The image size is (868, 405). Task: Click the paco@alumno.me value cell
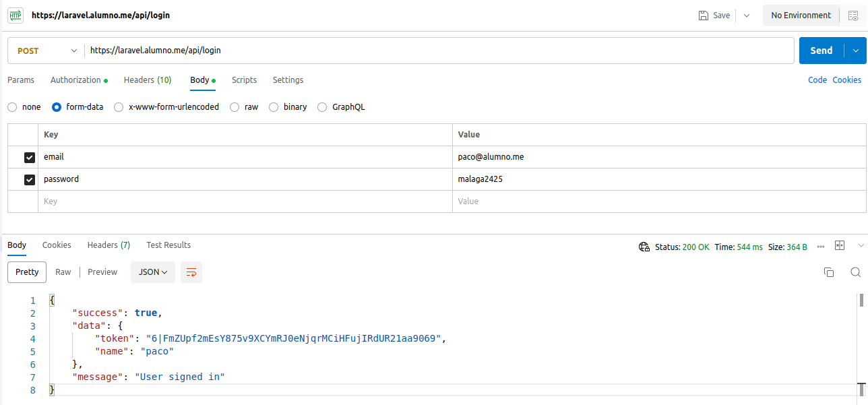click(659, 157)
